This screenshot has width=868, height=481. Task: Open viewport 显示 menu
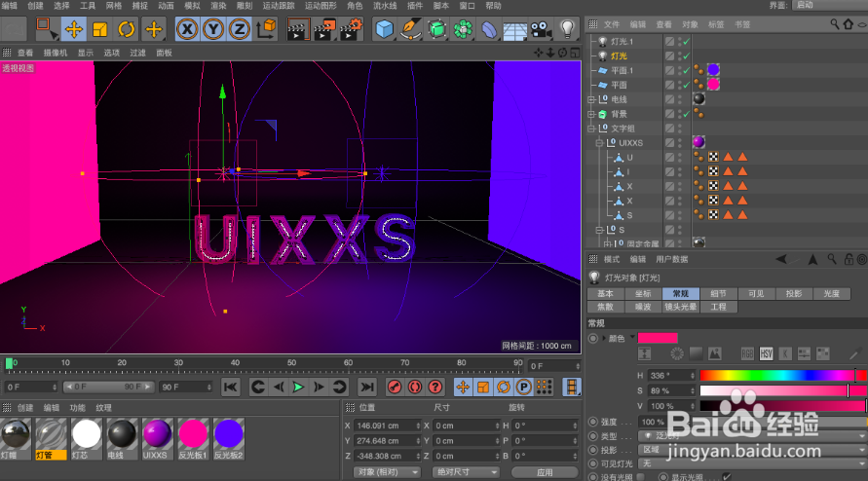pyautogui.click(x=86, y=53)
